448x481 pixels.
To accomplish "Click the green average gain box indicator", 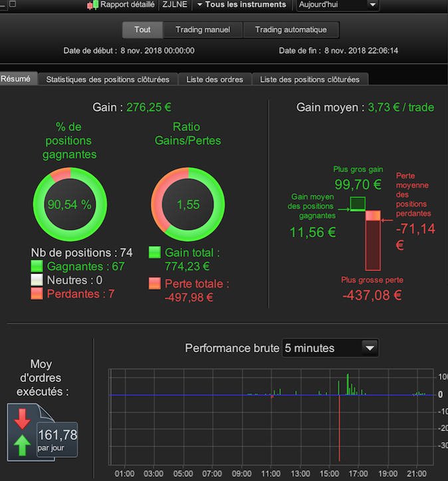I will point(358,204).
